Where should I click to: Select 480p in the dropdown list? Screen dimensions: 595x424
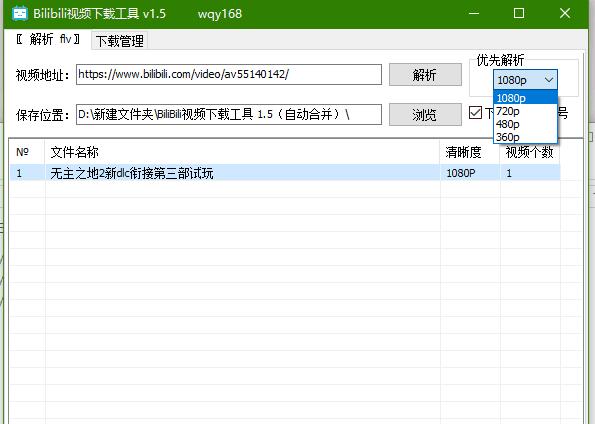click(x=526, y=124)
